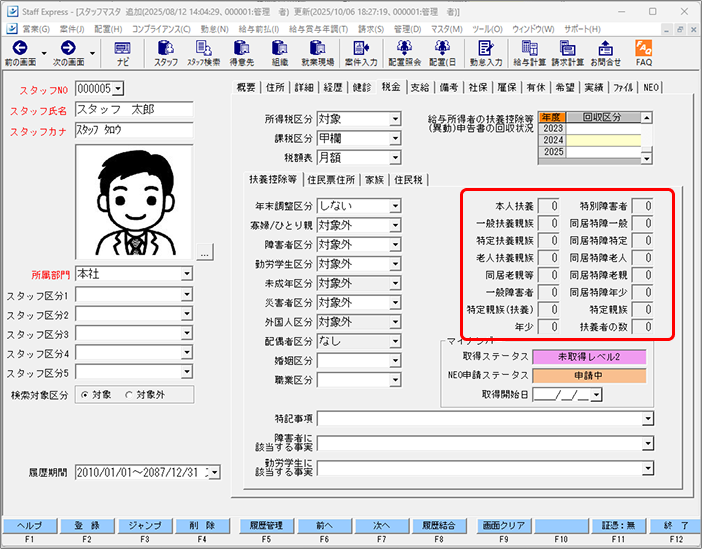
Task: Click the 扶養者の数 count field
Action: click(x=642, y=327)
